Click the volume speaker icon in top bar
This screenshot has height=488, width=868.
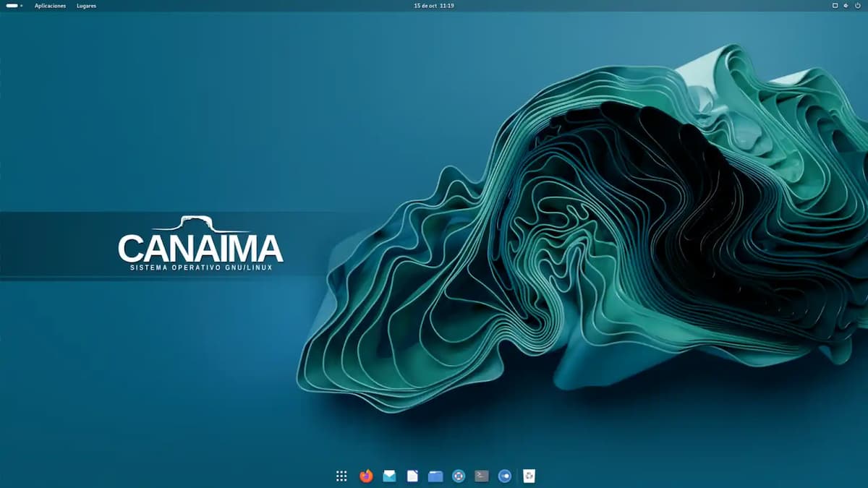[x=846, y=5]
